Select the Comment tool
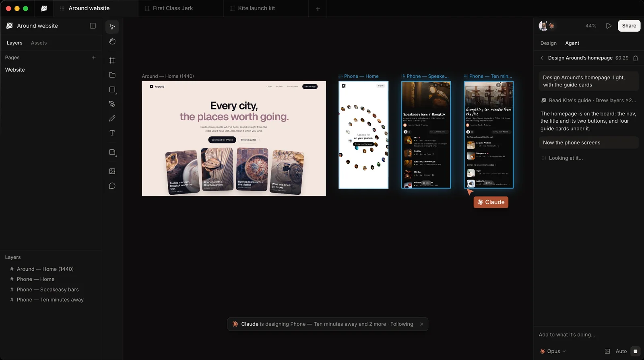This screenshot has height=360, width=644. [x=112, y=186]
